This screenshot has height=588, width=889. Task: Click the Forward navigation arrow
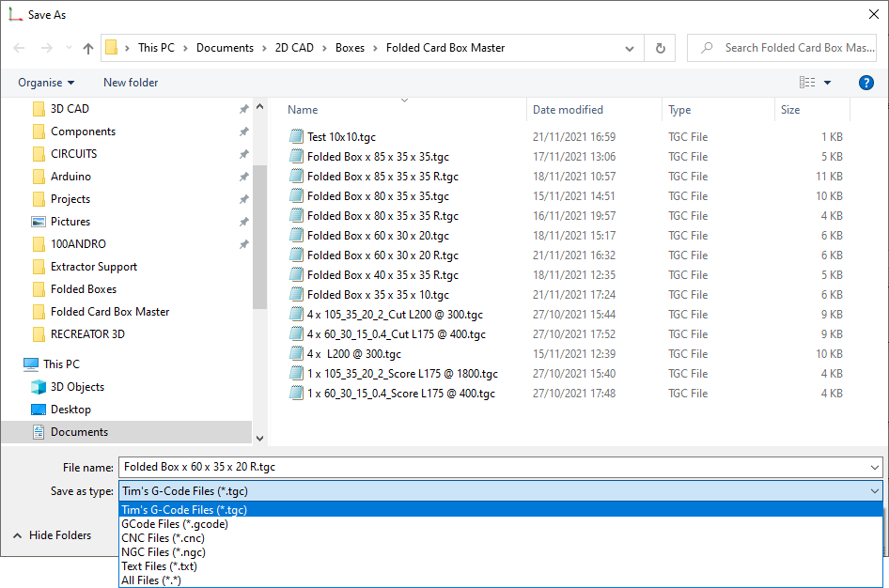[x=46, y=48]
